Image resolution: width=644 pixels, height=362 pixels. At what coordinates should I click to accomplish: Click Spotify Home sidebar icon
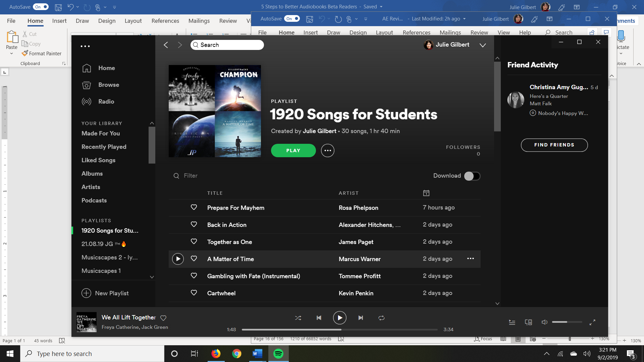tap(87, 68)
